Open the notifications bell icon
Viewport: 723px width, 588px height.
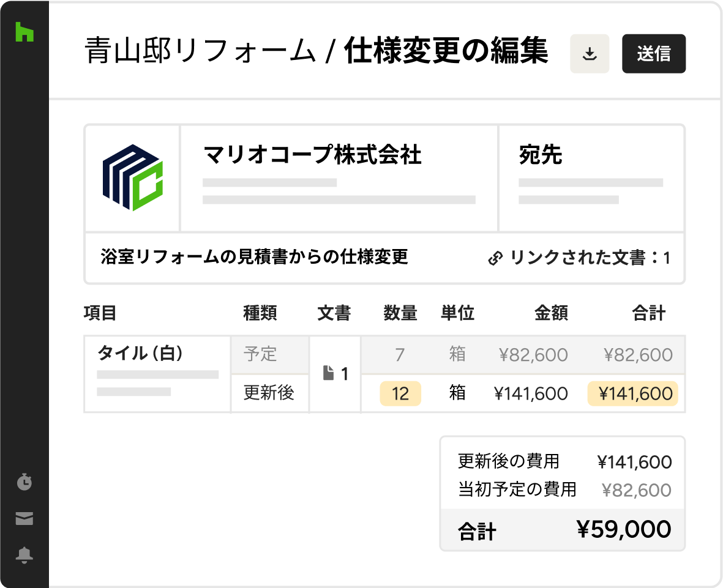pos(24,556)
